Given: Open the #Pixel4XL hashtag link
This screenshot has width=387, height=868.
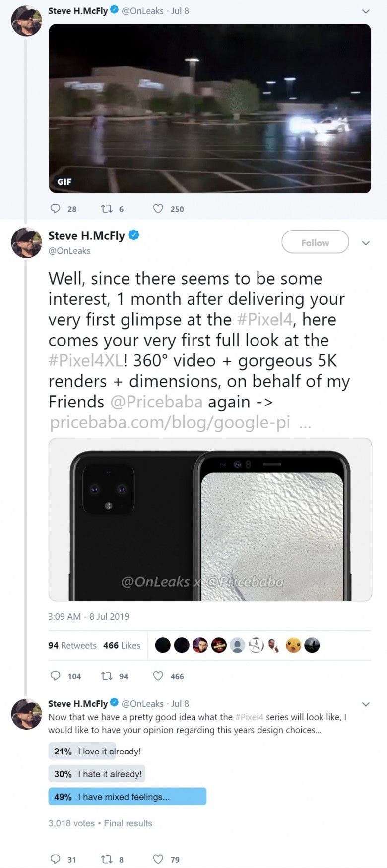Looking at the screenshot, I should coord(85,360).
